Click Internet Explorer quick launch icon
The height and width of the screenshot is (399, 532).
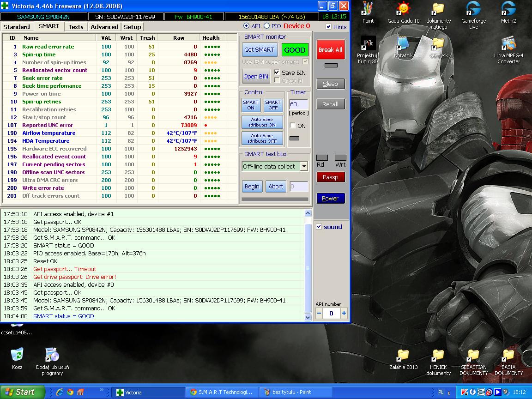(x=60, y=392)
